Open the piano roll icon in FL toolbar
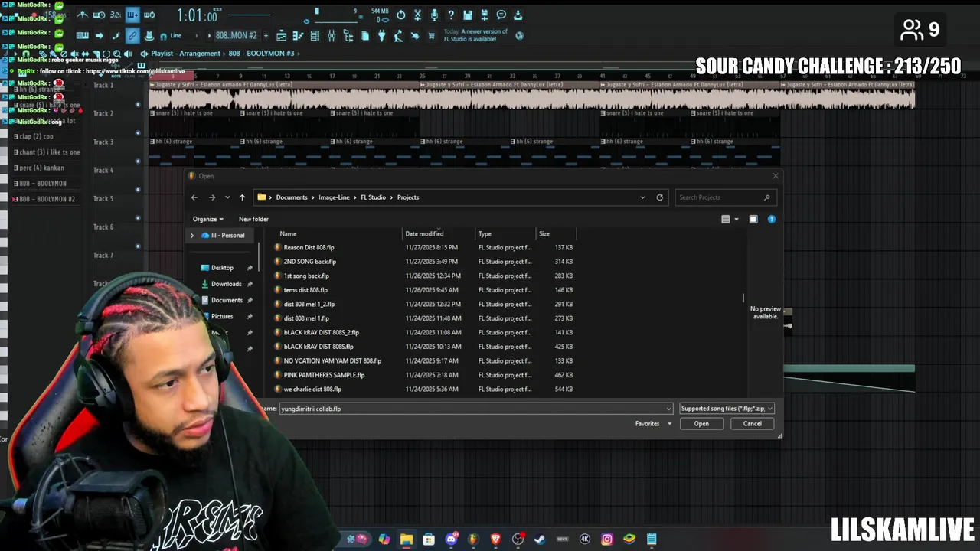The width and height of the screenshot is (980, 551). coord(298,36)
